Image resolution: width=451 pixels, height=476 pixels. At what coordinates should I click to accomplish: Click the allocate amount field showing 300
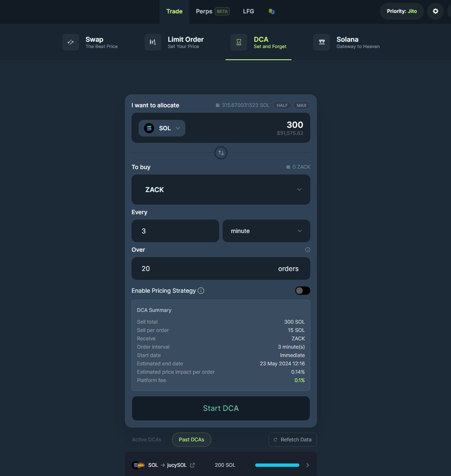pos(294,125)
